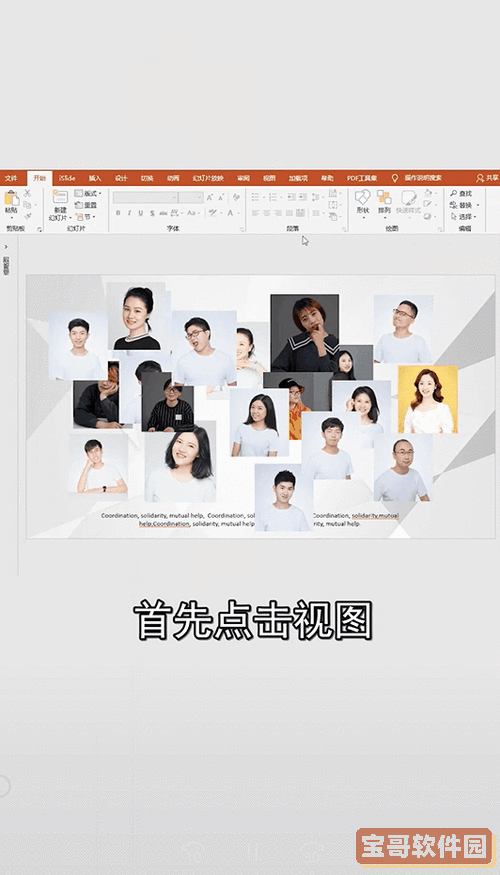The width and height of the screenshot is (500, 875).
Task: Click the New Slide icon
Action: tap(60, 197)
